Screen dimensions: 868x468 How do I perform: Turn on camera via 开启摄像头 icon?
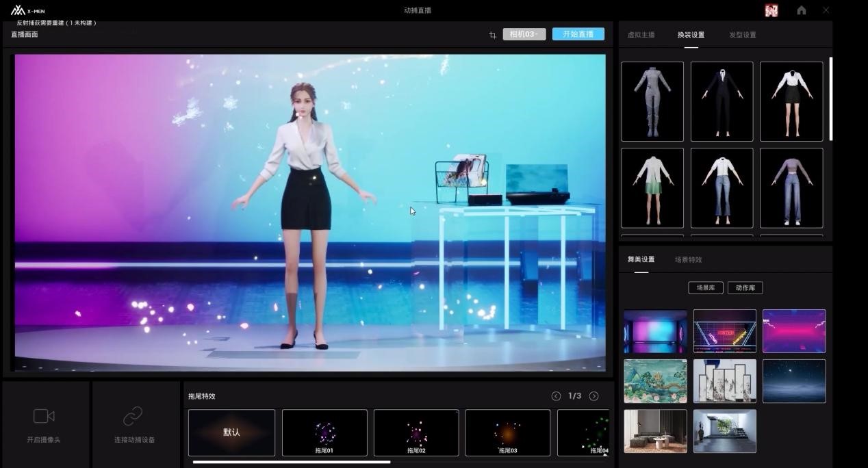tap(44, 416)
